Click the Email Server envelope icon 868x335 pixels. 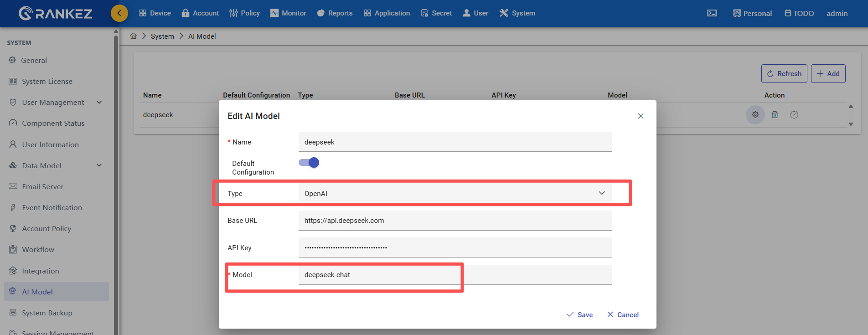click(x=13, y=186)
